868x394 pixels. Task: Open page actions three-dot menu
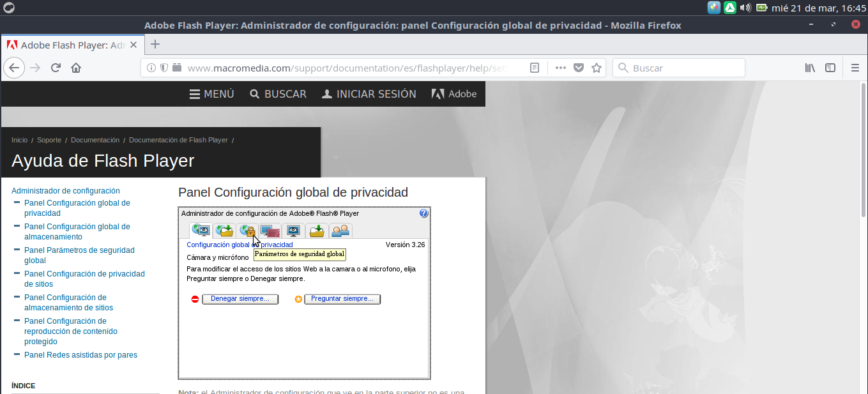click(x=561, y=68)
